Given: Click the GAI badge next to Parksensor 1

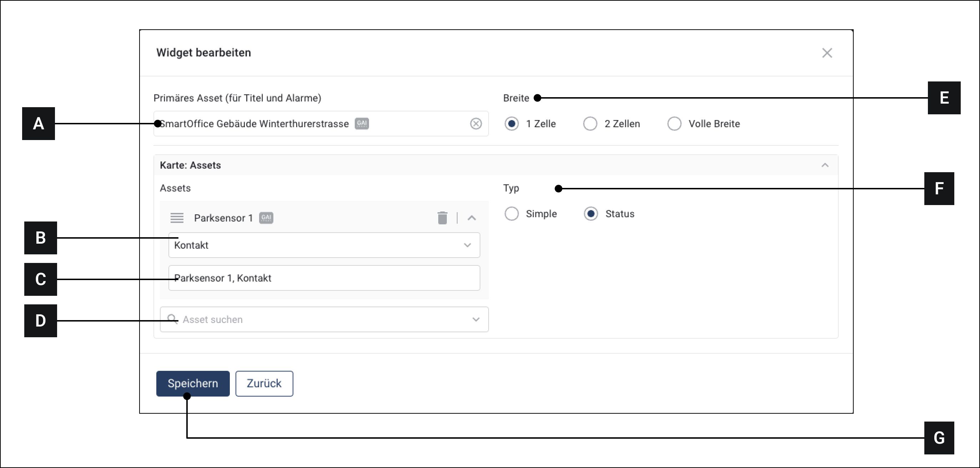Looking at the screenshot, I should (x=266, y=218).
